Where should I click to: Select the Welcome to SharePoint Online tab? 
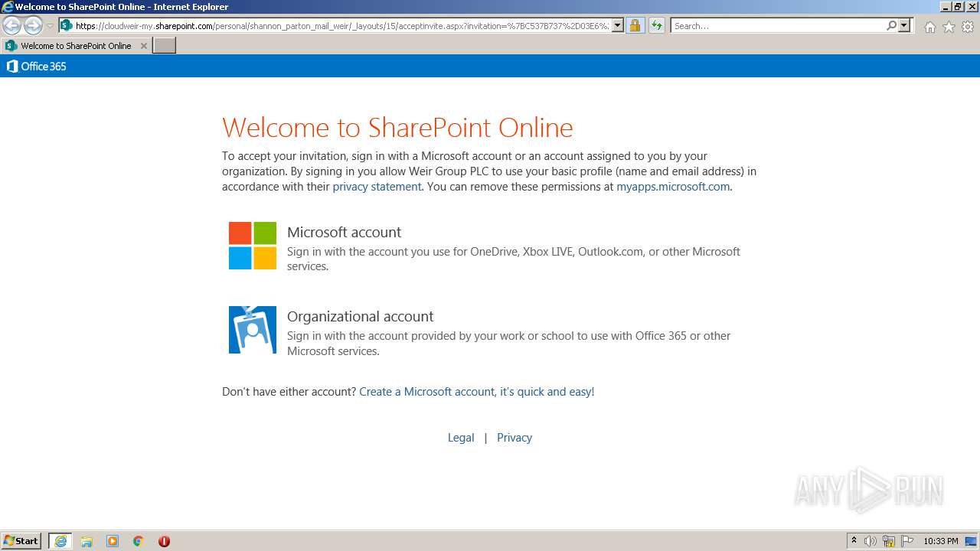pyautogui.click(x=76, y=46)
